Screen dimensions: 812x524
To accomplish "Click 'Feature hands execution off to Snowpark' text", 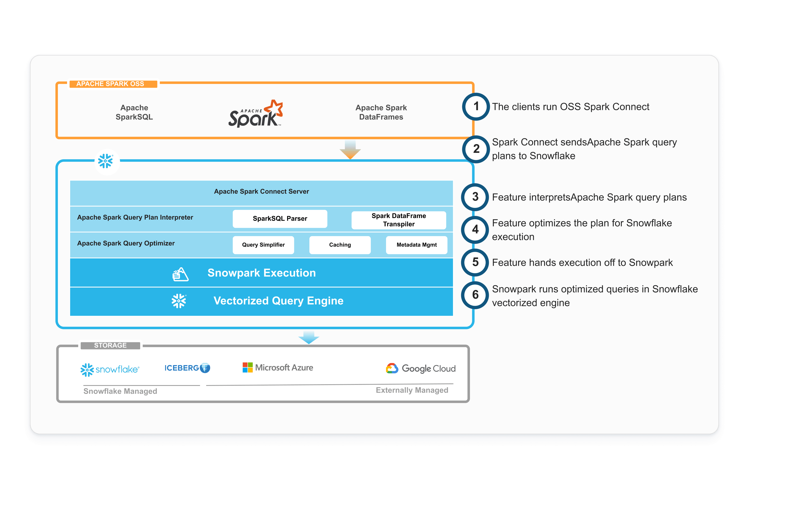I will coord(582,263).
